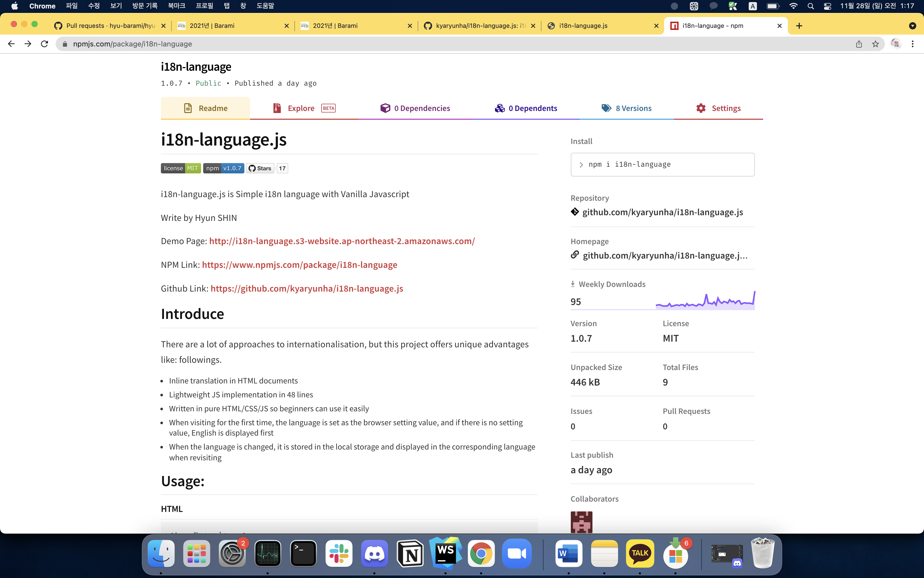Open the 파일 menu
This screenshot has width=924, height=578.
click(x=71, y=6)
